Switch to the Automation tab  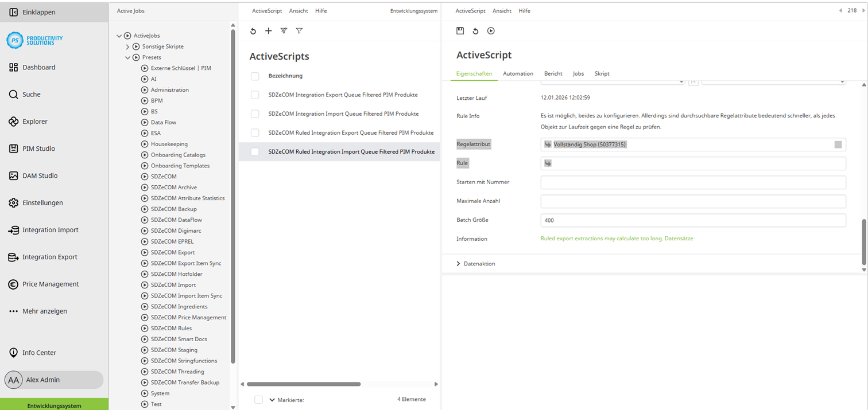tap(518, 73)
